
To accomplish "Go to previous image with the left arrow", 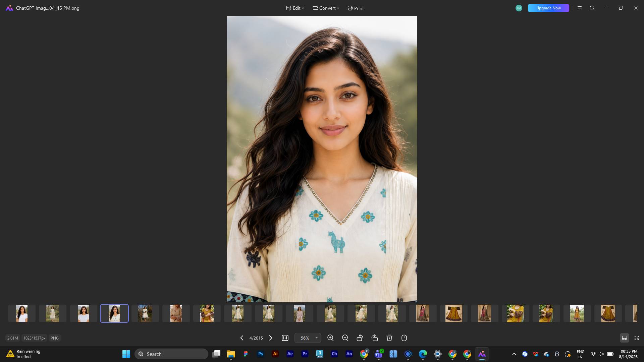I will pyautogui.click(x=242, y=338).
